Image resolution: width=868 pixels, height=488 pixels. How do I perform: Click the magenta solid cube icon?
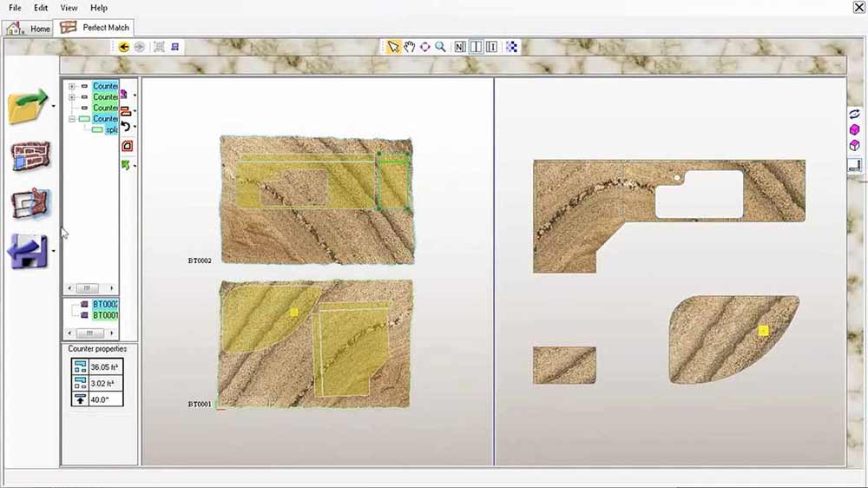[854, 129]
